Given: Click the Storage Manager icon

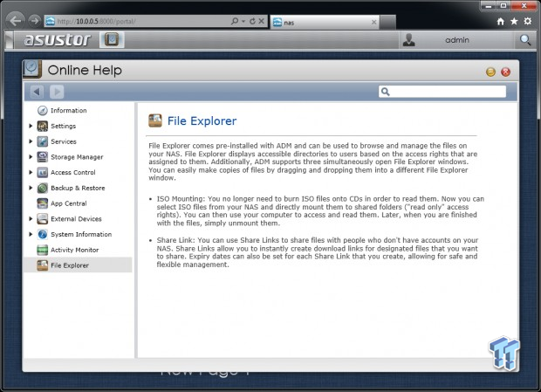Looking at the screenshot, I should coord(43,157).
